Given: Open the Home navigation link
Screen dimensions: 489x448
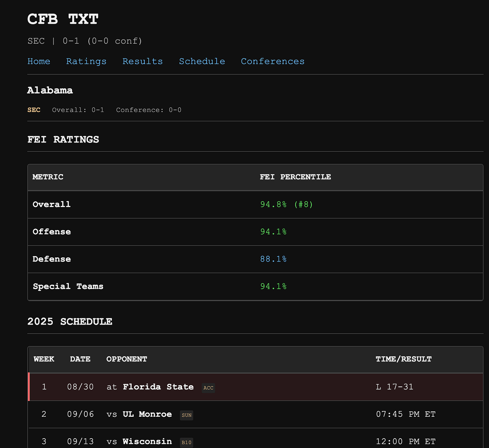Looking at the screenshot, I should [x=39, y=61].
